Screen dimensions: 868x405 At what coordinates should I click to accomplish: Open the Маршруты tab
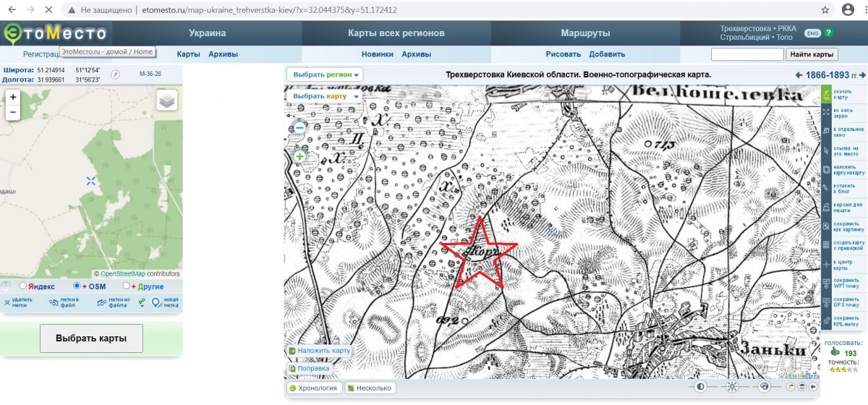pyautogui.click(x=585, y=33)
